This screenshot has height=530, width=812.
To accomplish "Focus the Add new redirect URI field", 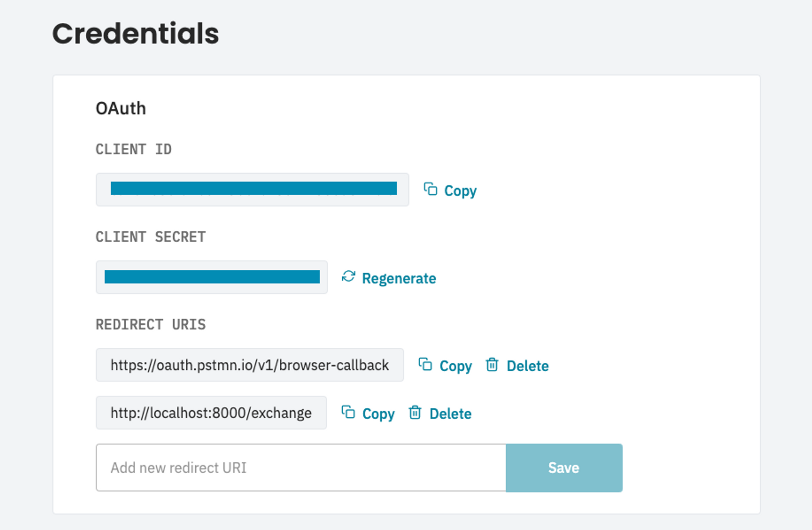I will click(x=301, y=468).
